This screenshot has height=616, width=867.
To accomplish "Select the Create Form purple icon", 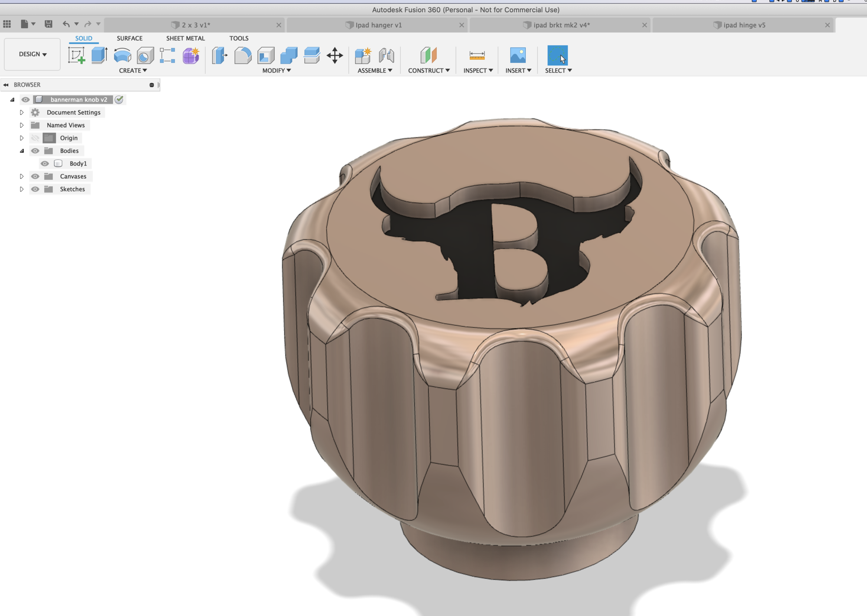I will (191, 55).
